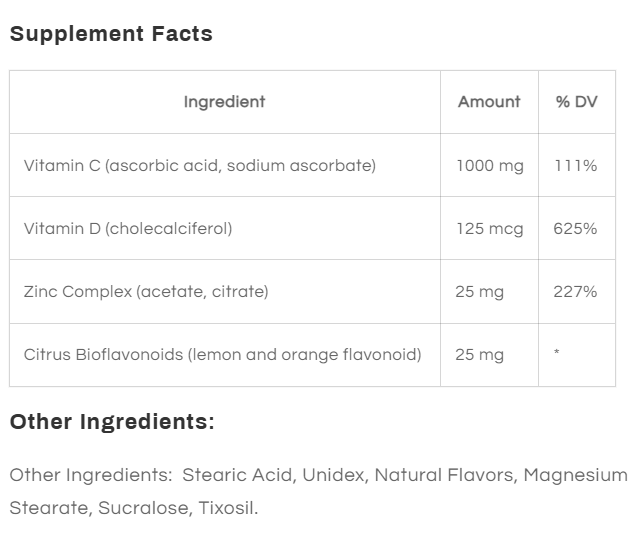Click the Vitamin C ingredient cell

200,165
